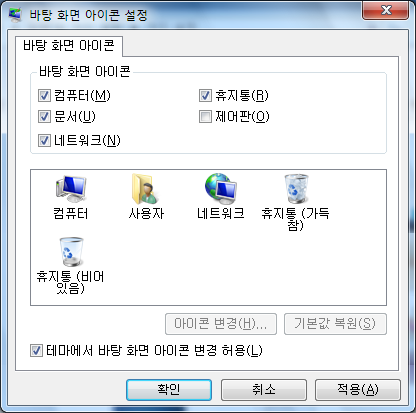
Task: Click the 아이콘 변경(H)... button
Action: pyautogui.click(x=221, y=324)
